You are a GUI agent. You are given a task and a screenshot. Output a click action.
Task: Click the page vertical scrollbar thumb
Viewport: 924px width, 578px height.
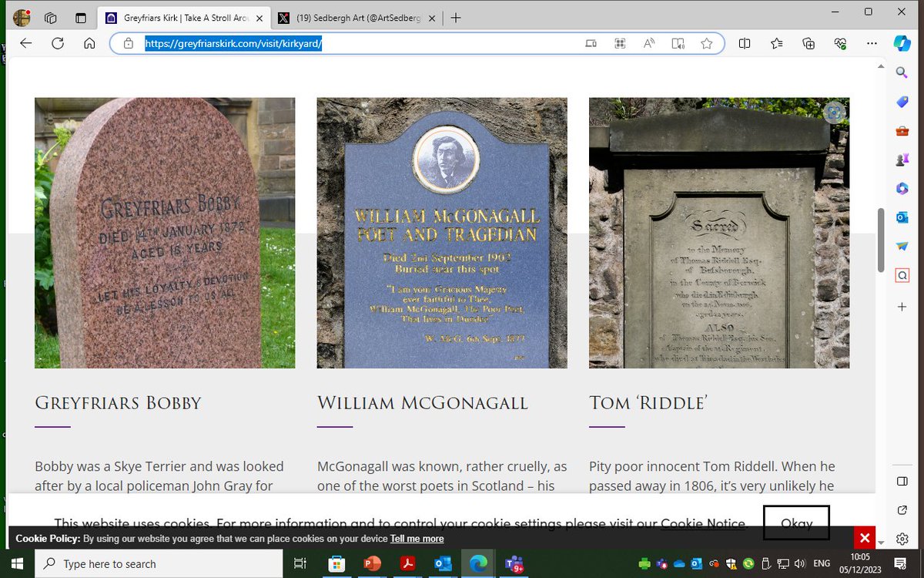tap(881, 240)
